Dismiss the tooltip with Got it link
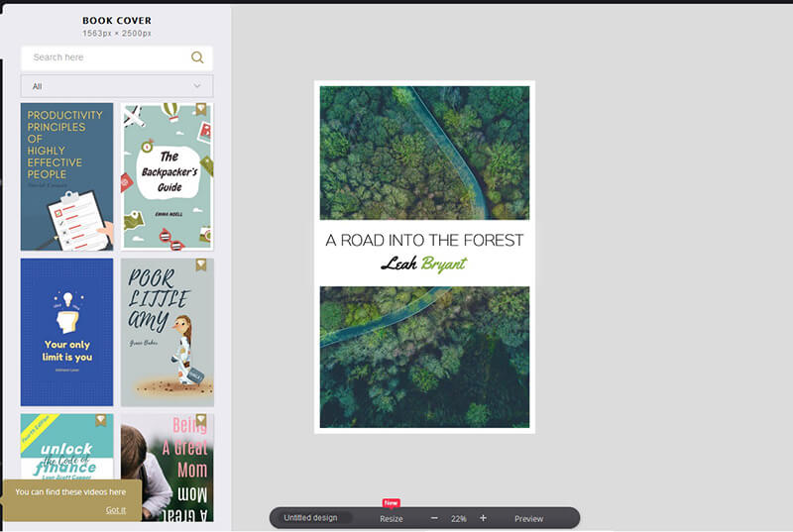Image resolution: width=793 pixels, height=532 pixels. [x=115, y=510]
